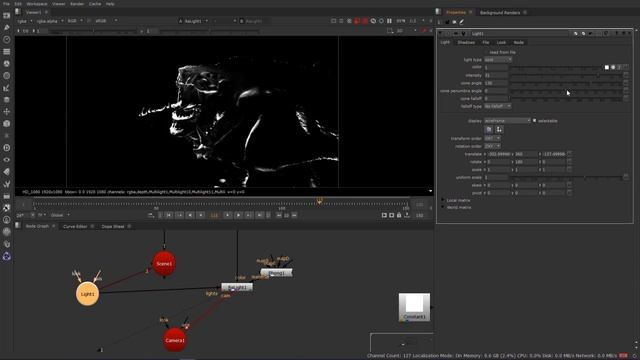The width and height of the screenshot is (640, 360).
Task: Click the file load icon under display
Action: pos(489,129)
